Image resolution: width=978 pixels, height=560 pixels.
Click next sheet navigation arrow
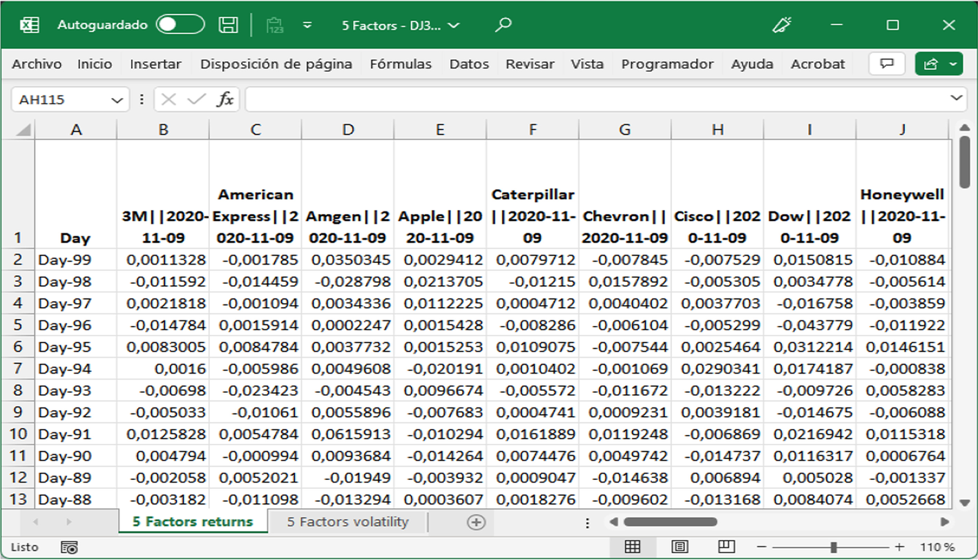tap(68, 522)
